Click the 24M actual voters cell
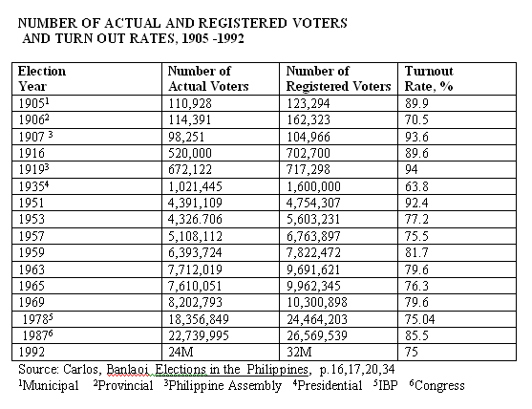Image resolution: width=532 pixels, height=409 pixels. 221,352
